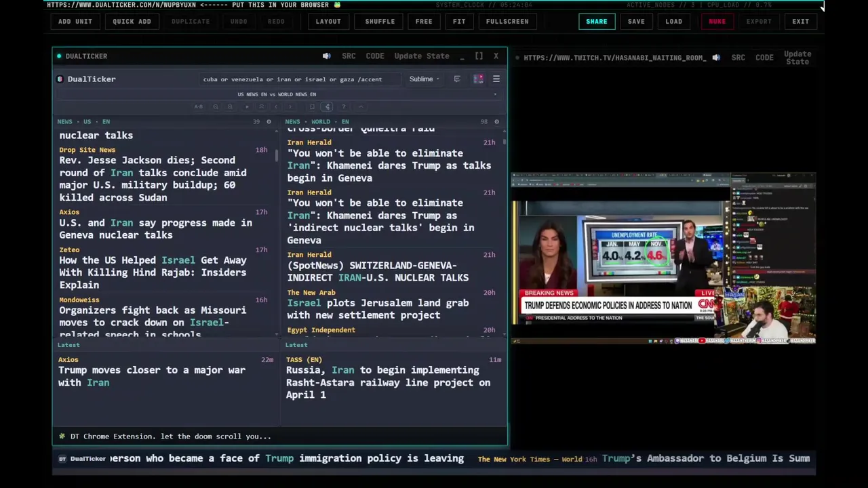This screenshot has height=488, width=868.
Task: Click the DualTicker node status dot
Action: pos(59,56)
